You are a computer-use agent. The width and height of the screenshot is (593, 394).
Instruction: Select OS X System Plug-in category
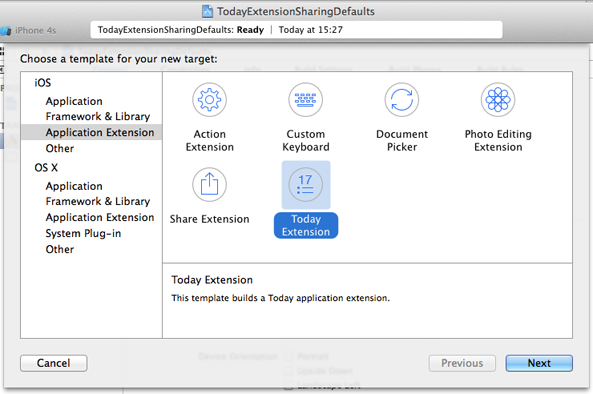click(83, 233)
